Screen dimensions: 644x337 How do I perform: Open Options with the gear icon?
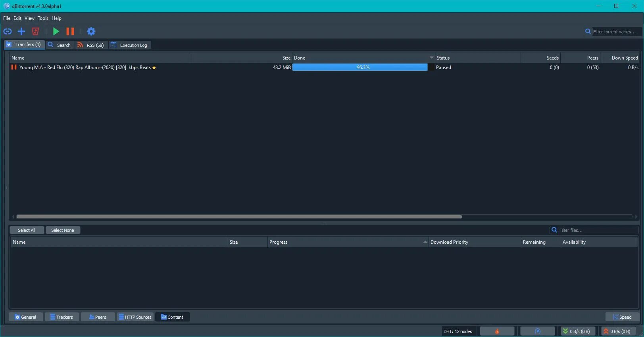[91, 31]
